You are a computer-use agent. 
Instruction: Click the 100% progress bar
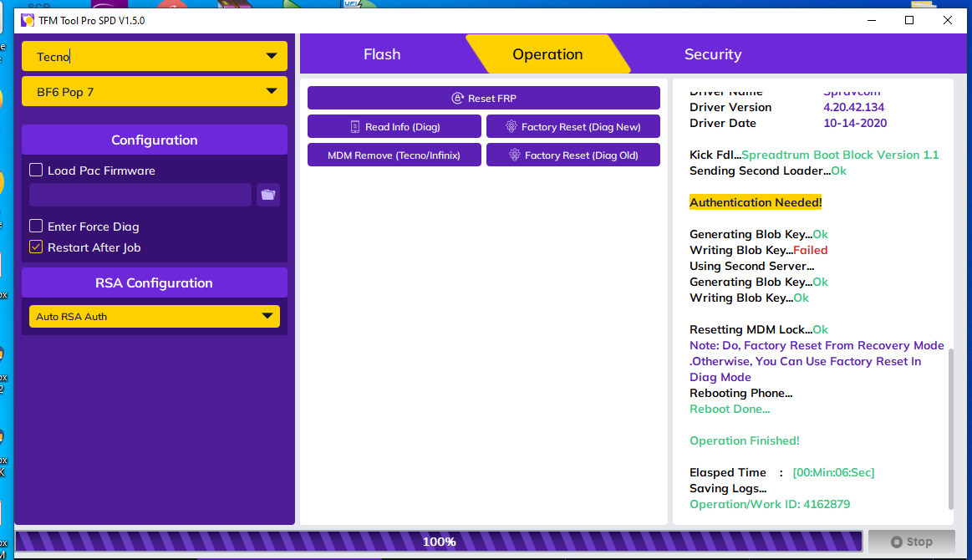(439, 542)
